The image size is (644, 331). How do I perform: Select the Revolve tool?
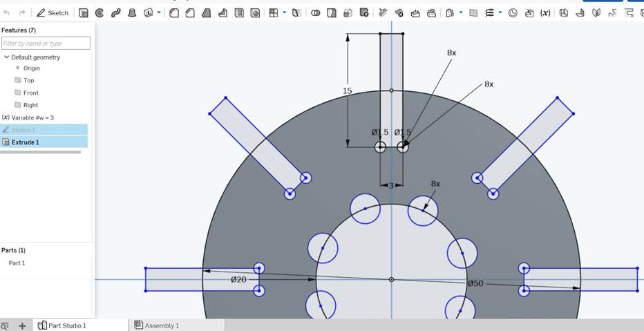(x=100, y=12)
